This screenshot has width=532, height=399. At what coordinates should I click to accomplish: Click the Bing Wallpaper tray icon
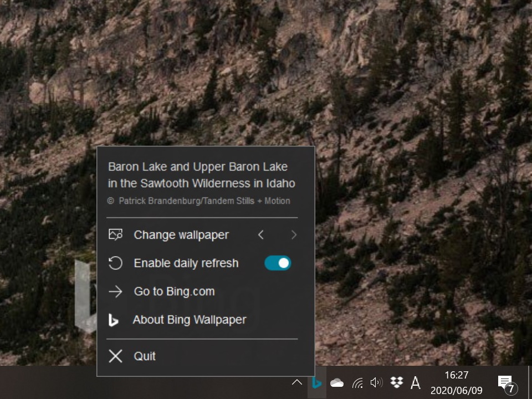[x=316, y=382]
